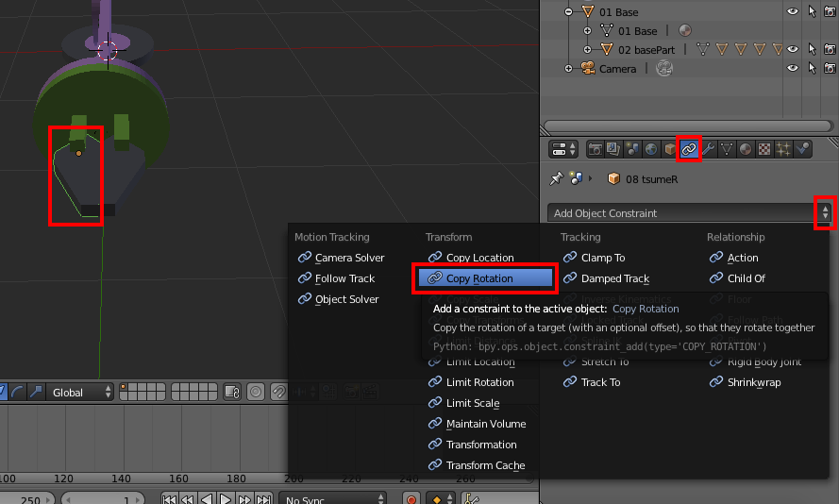The width and height of the screenshot is (839, 504).
Task: Toggle the pin icon beside 08 tsumeR
Action: [557, 178]
